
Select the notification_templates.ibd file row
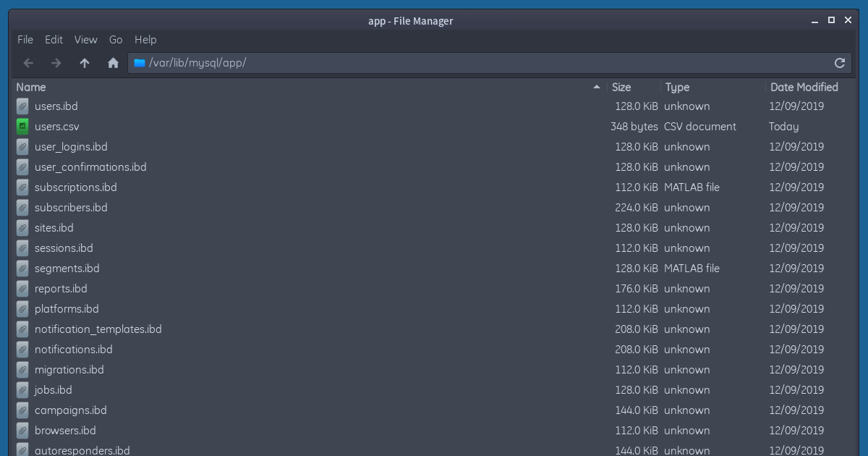[98, 329]
